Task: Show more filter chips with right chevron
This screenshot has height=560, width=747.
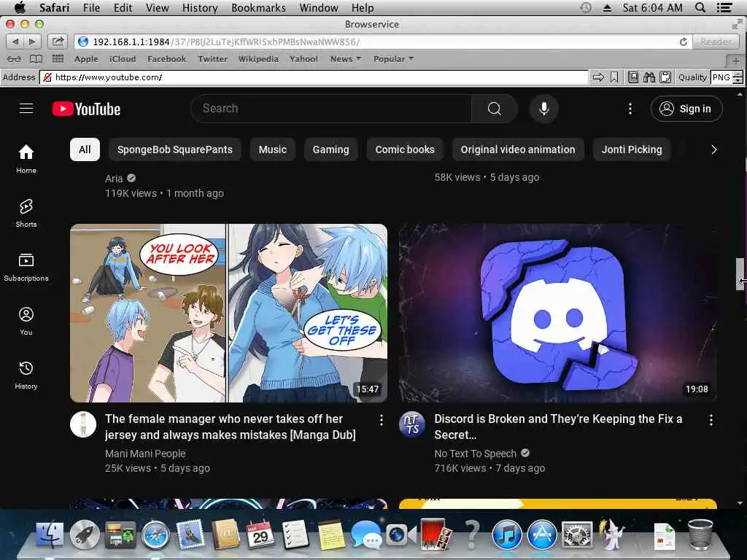Action: pyautogui.click(x=713, y=149)
